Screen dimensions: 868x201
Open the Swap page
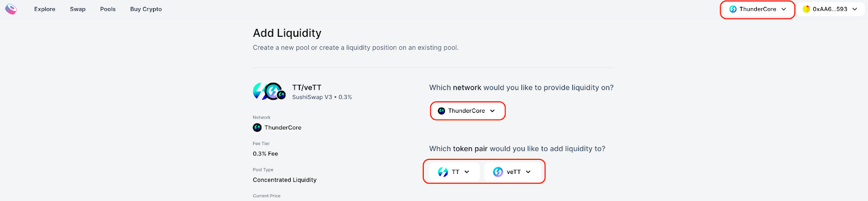pos(78,9)
